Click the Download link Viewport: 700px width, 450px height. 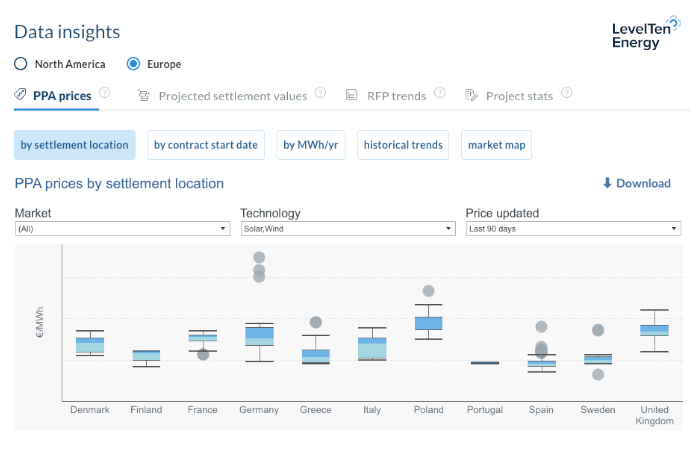click(636, 183)
